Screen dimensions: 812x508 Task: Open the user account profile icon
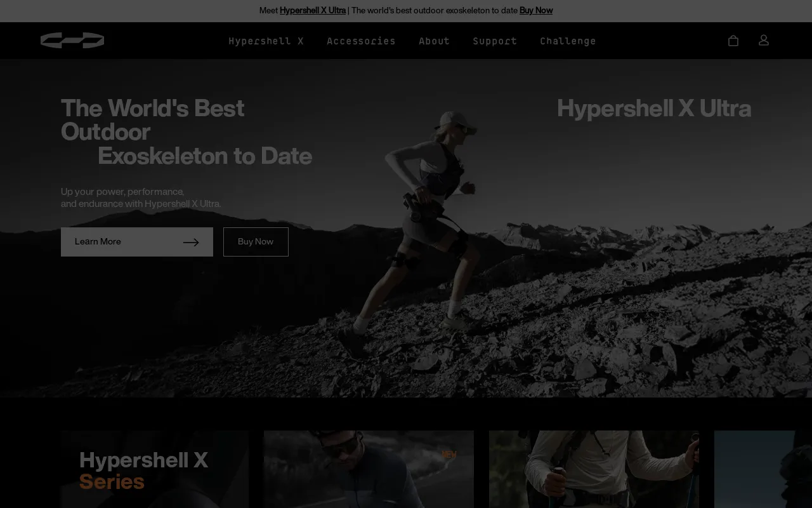[764, 40]
